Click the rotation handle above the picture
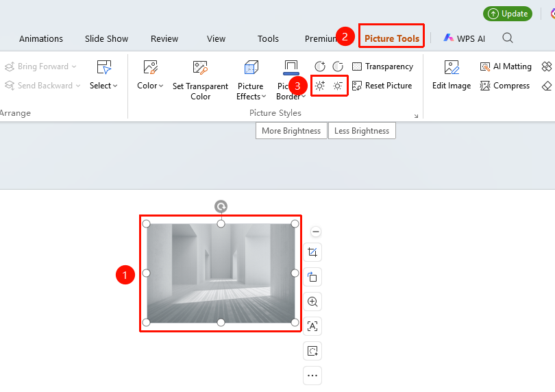This screenshot has width=555, height=392. pos(221,206)
